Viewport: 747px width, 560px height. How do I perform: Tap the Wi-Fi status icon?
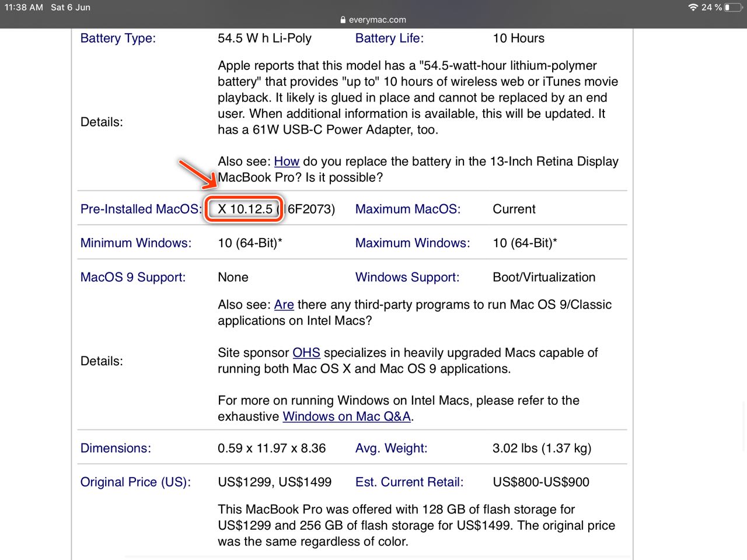pyautogui.click(x=693, y=7)
